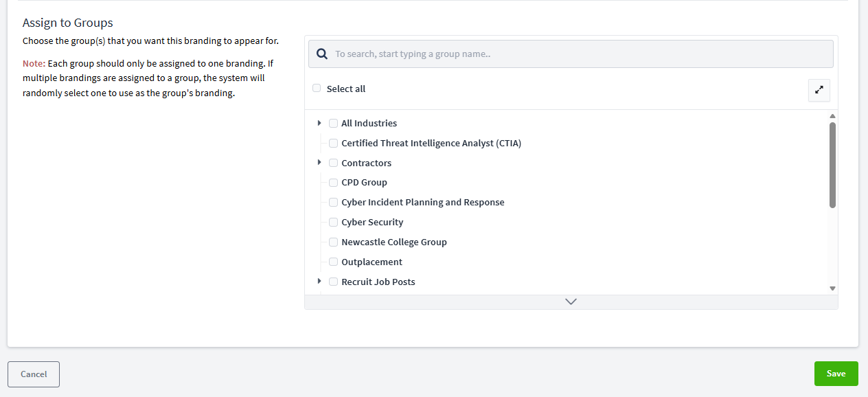Click the Outplacement group label
The width and height of the screenshot is (868, 397).
coord(372,262)
